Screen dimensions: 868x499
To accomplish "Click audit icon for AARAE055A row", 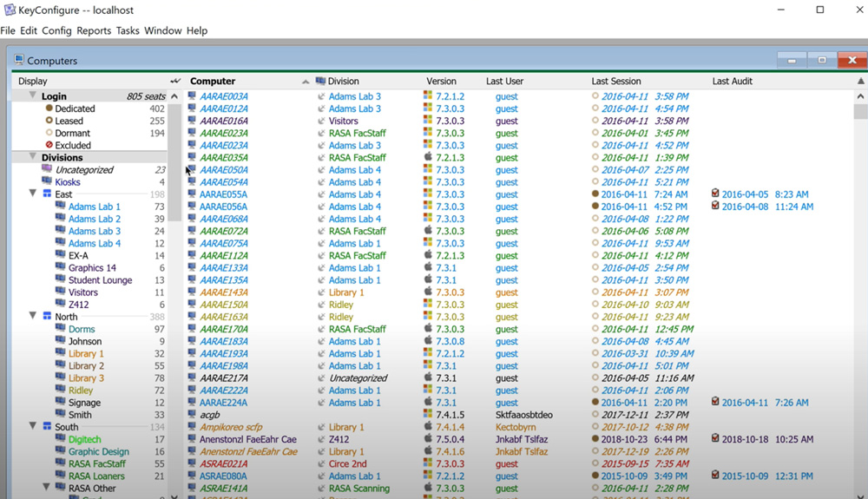I will pos(715,193).
